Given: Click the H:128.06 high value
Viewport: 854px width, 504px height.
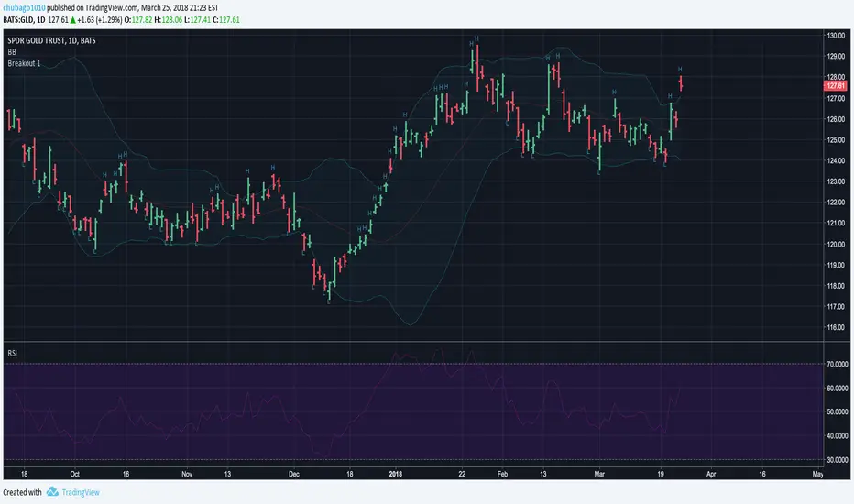Looking at the screenshot, I should 168,19.
